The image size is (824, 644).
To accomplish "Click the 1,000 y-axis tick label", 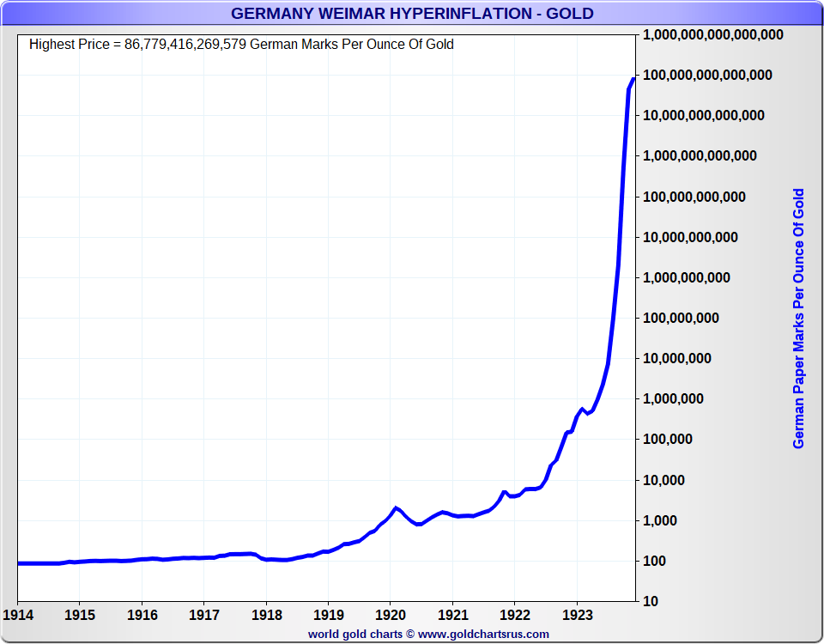I will pos(660,521).
